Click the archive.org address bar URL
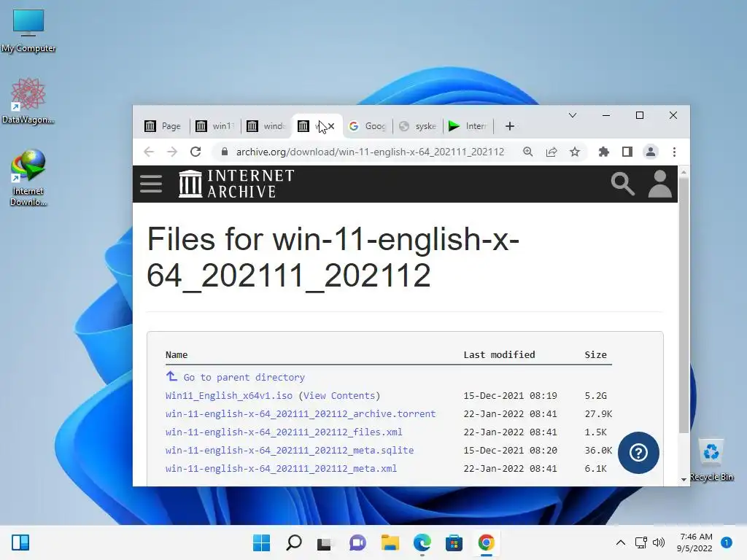 (x=370, y=152)
